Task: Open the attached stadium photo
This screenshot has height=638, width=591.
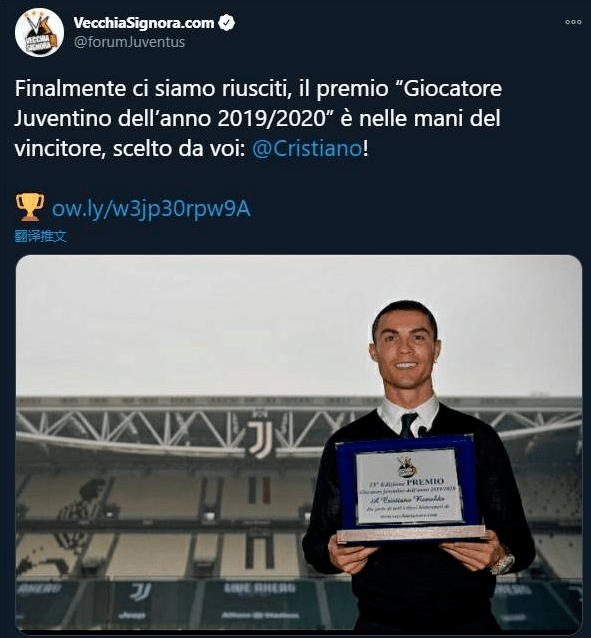Action: click(299, 443)
